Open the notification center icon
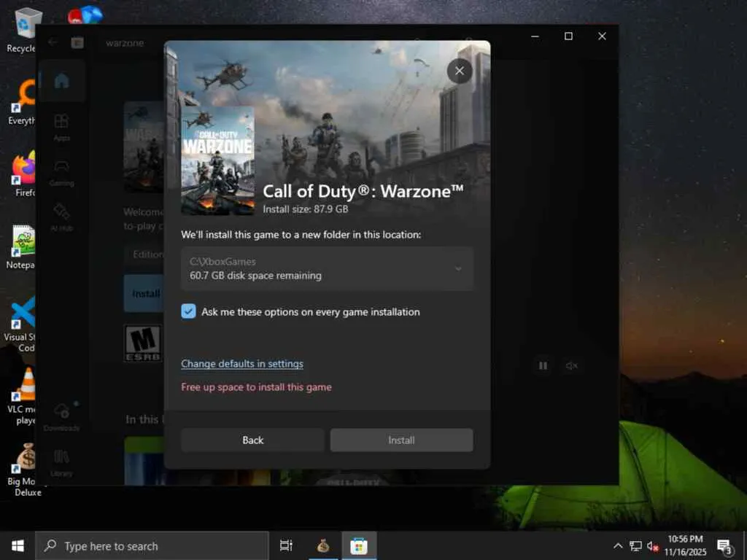This screenshot has width=747, height=560. coord(724,546)
